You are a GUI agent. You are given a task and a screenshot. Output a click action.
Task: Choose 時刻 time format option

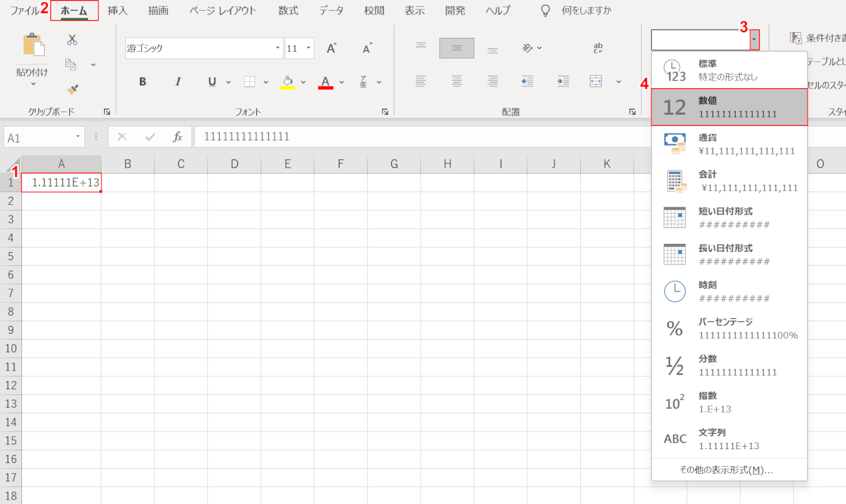(729, 292)
